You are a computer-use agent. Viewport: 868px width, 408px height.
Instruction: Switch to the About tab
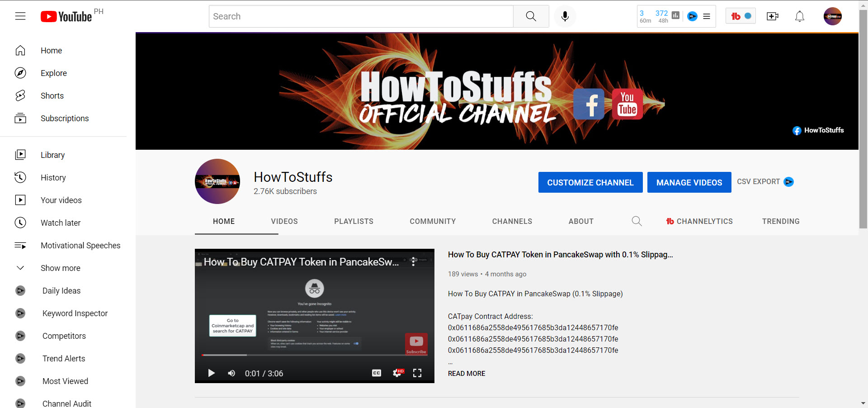(581, 221)
